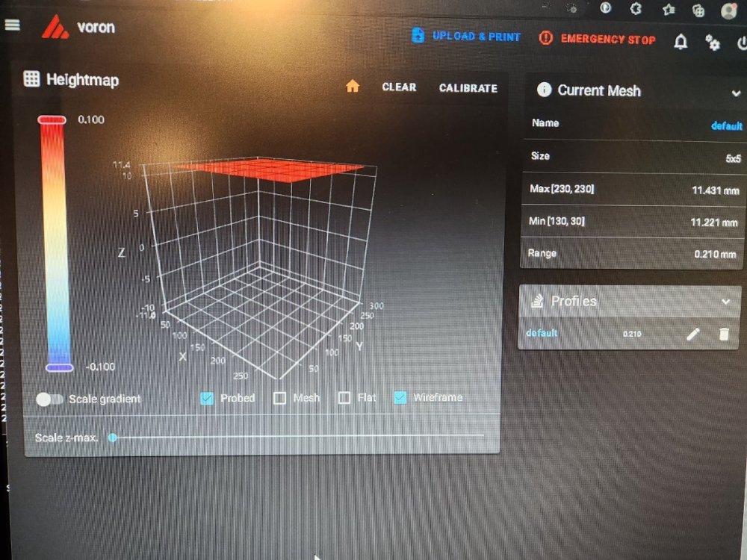Edit the default mesh profile with the pencil icon
Viewport: 747px width, 560px height.
coord(693,334)
